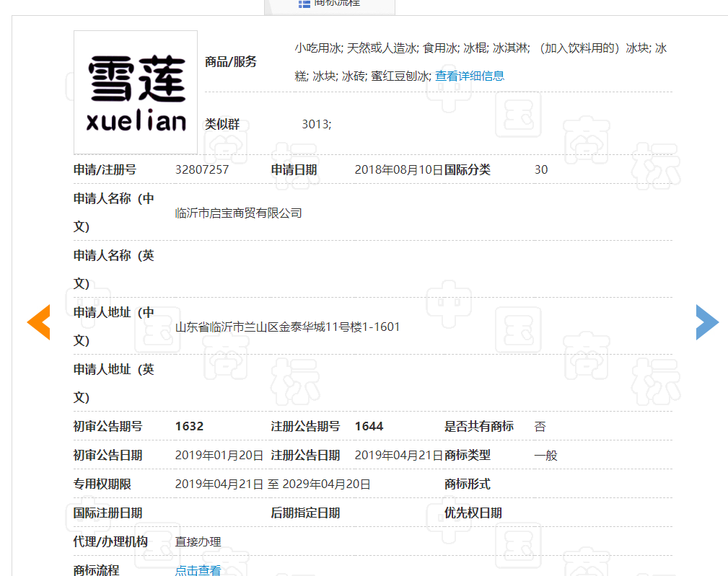This screenshot has height=576, width=728.
Task: Click the application date 2018年08月10日
Action: point(398,170)
